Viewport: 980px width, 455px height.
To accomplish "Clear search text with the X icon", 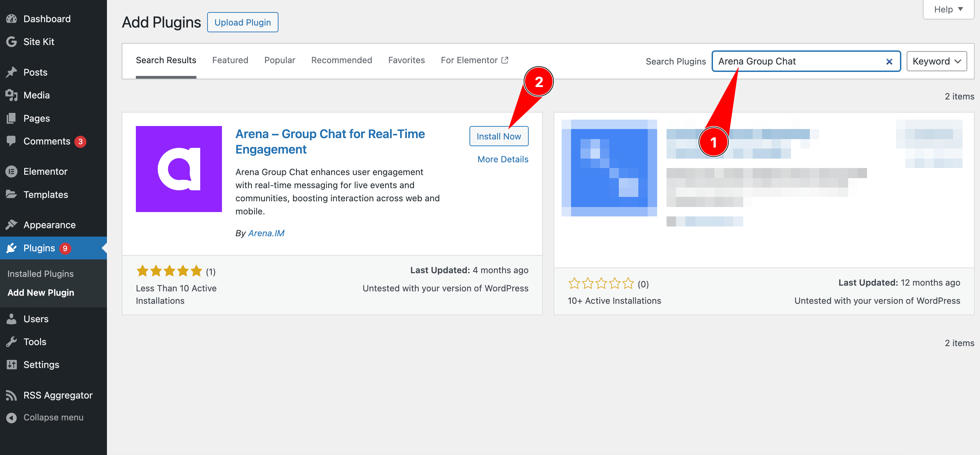I will tap(889, 61).
